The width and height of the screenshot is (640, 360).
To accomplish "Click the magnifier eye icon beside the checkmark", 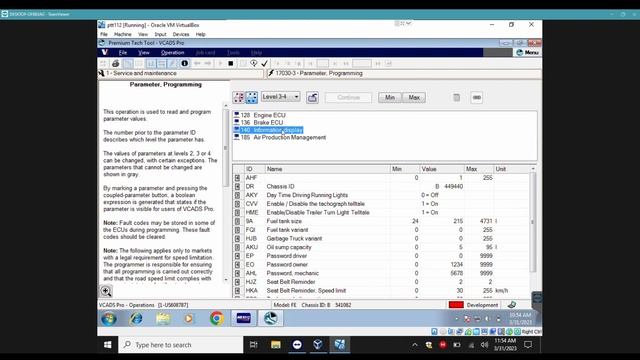I will [x=253, y=64].
